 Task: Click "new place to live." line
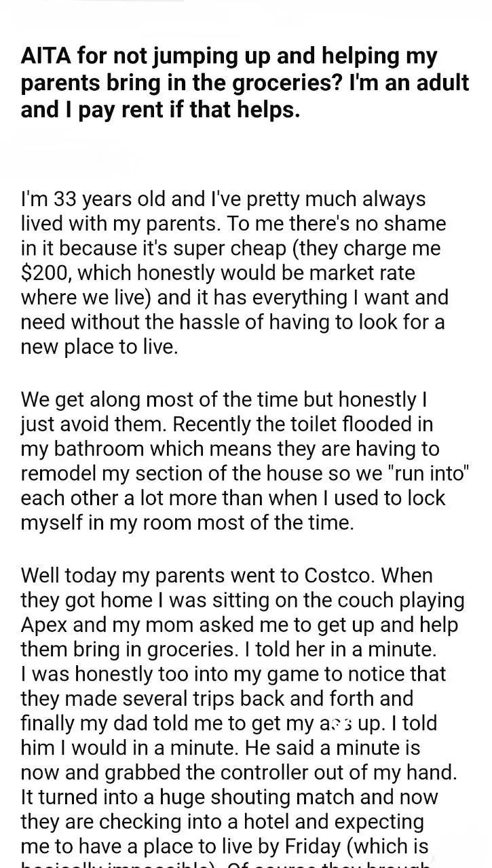(x=99, y=347)
